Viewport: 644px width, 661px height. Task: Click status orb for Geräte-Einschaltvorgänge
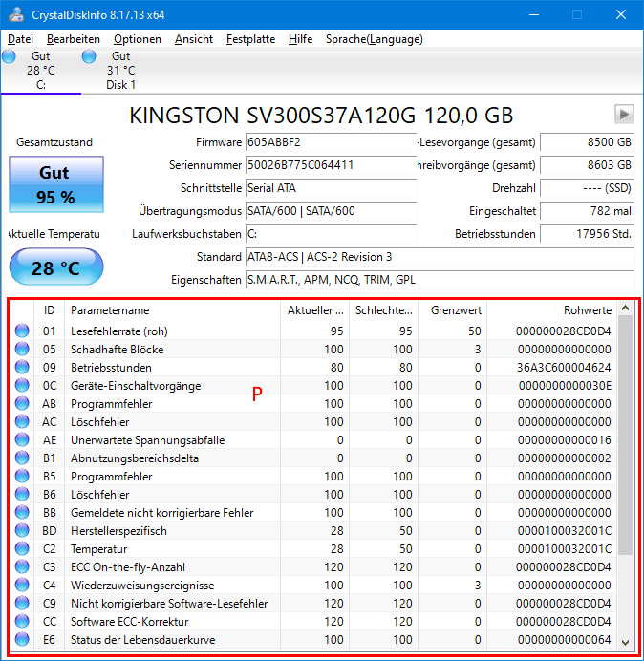tap(22, 385)
